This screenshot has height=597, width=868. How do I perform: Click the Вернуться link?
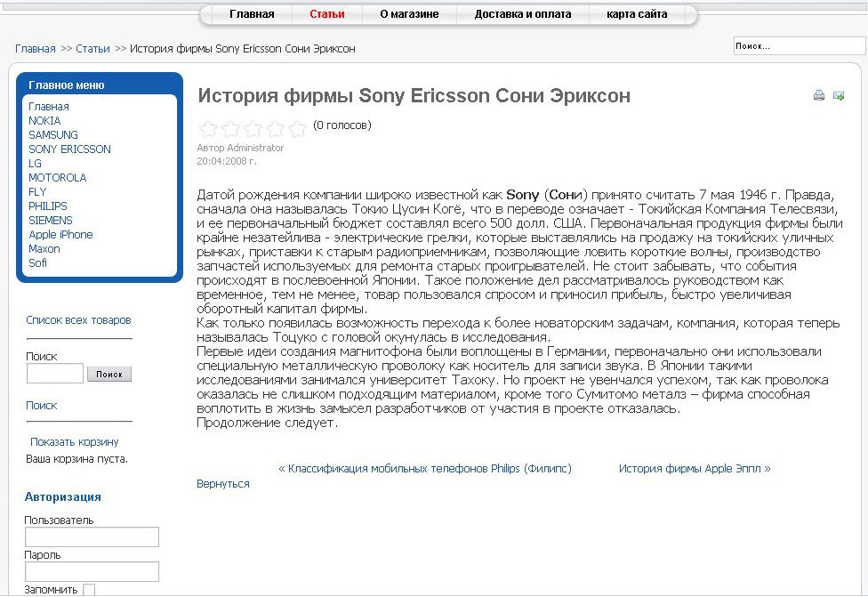[223, 484]
